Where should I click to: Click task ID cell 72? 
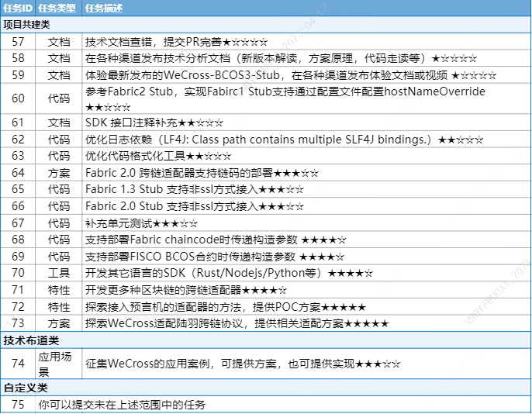pos(18,307)
